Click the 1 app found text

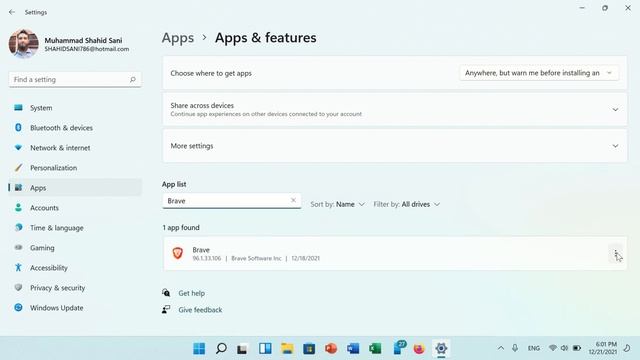(x=181, y=227)
